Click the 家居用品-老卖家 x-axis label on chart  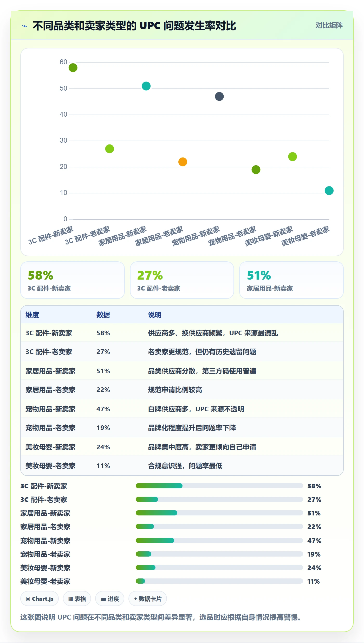pyautogui.click(x=159, y=236)
